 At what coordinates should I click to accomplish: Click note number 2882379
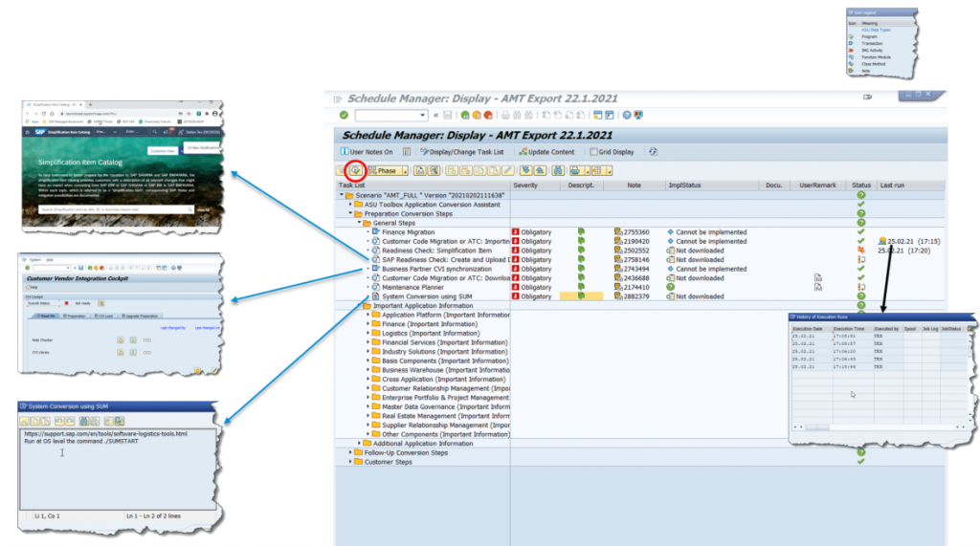[x=636, y=296]
